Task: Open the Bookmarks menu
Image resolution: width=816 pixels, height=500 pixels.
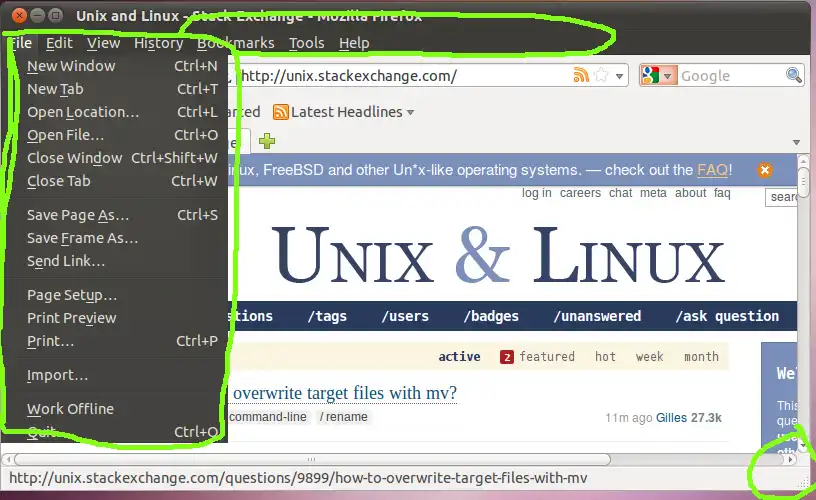Action: (235, 43)
